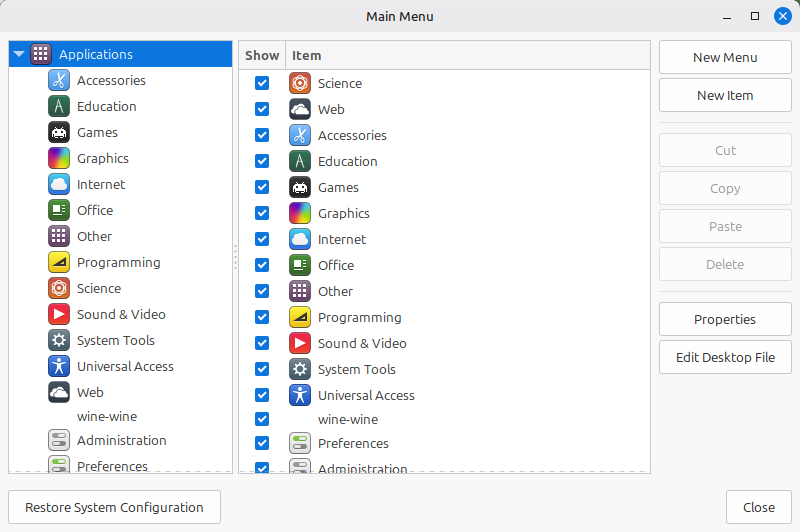Click the Edit Desktop File button
The width and height of the screenshot is (800, 532).
tap(725, 357)
